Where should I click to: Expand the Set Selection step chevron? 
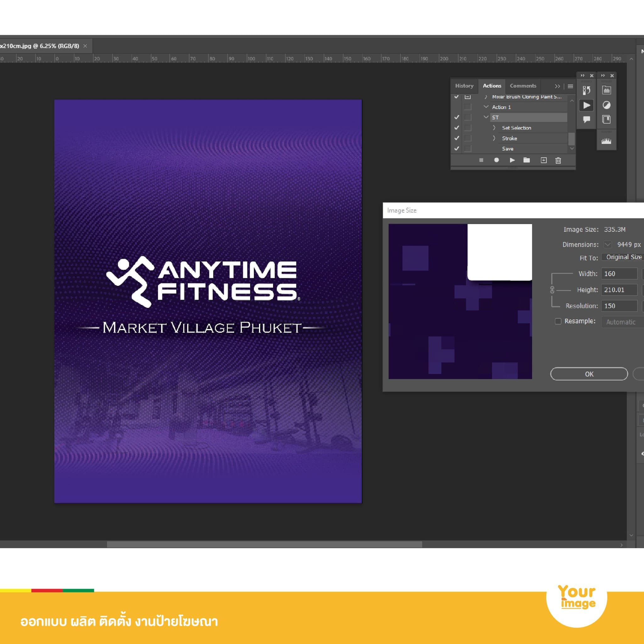coord(494,128)
